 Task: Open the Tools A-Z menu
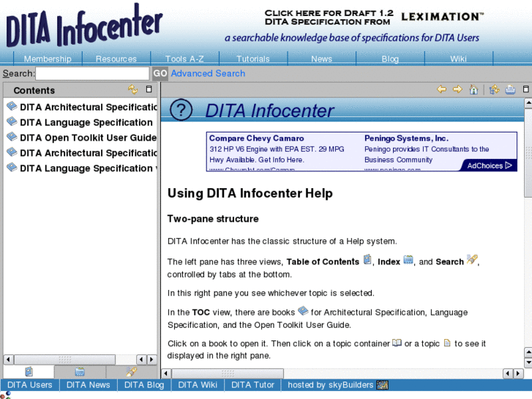point(184,59)
